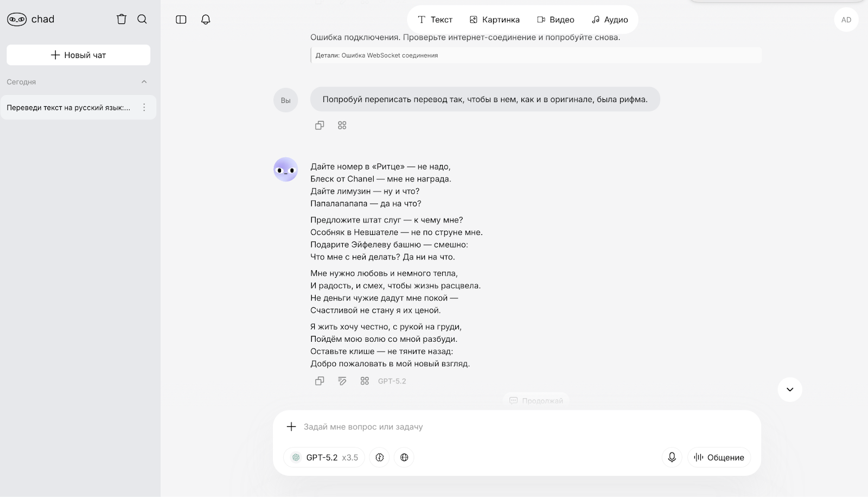Open chat search magnifier icon

142,20
